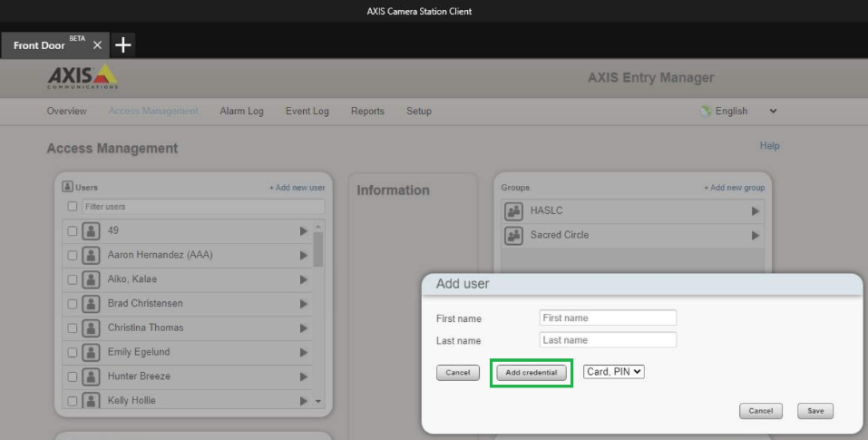Click the user icon for Christina Thomas
The height and width of the screenshot is (440, 868).
[91, 328]
